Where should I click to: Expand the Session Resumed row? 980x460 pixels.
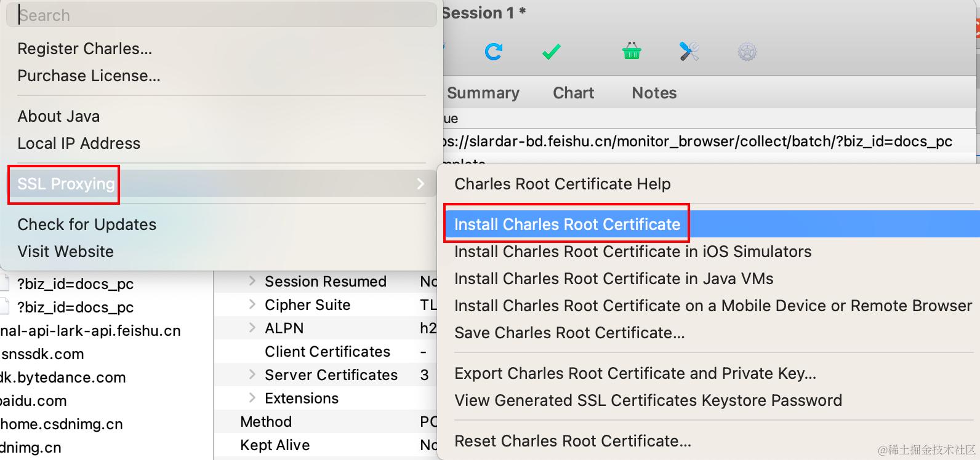click(x=252, y=281)
